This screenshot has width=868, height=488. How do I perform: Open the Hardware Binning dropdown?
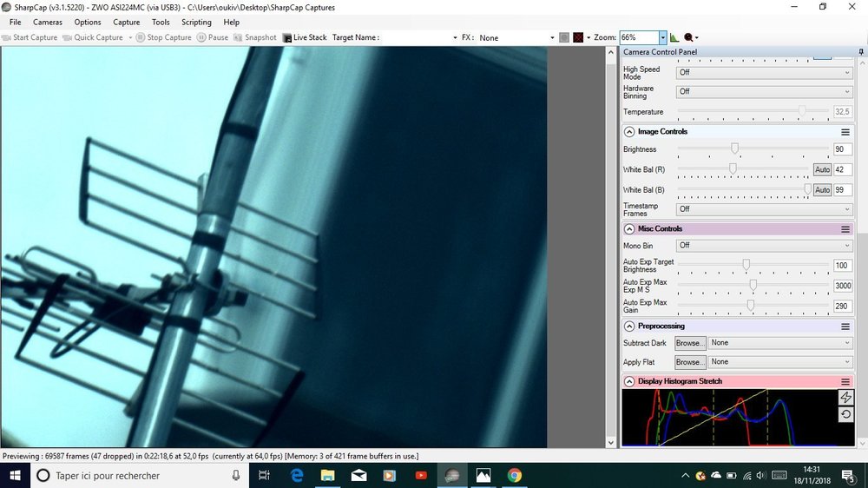click(764, 91)
